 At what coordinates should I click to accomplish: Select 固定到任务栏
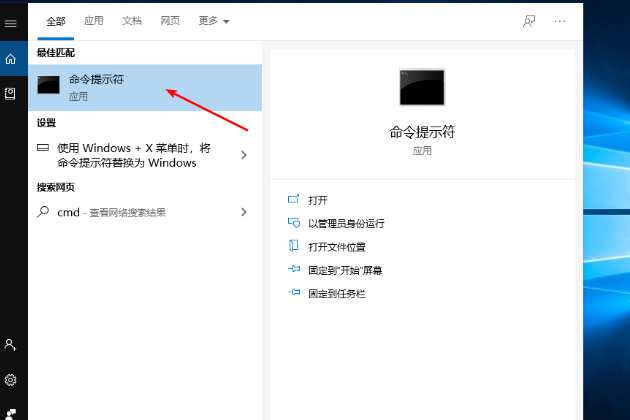point(337,293)
